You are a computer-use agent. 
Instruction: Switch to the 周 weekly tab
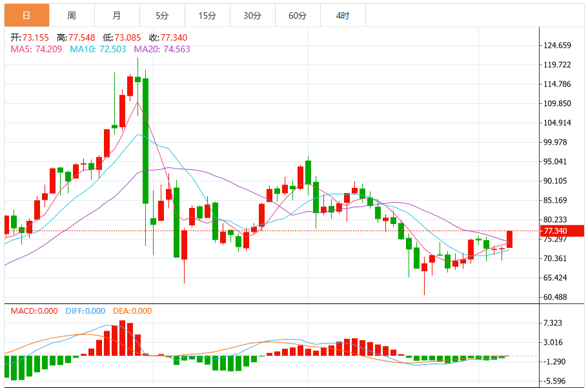72,15
